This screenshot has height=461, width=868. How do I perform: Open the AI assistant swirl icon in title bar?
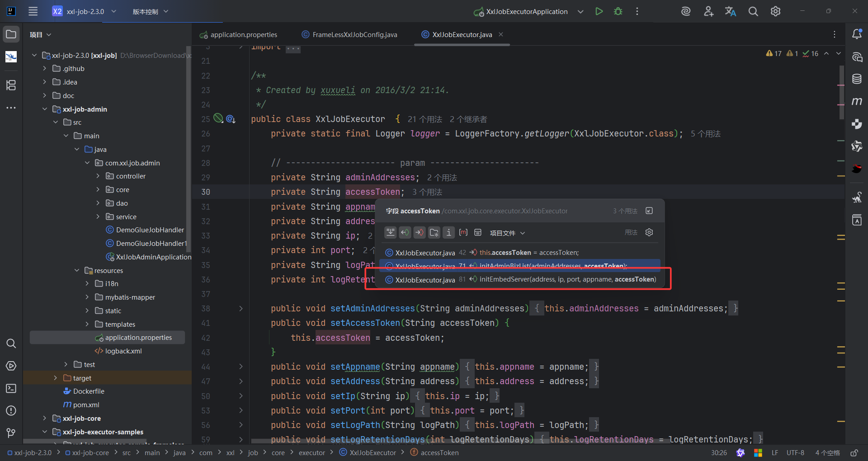[x=686, y=11]
